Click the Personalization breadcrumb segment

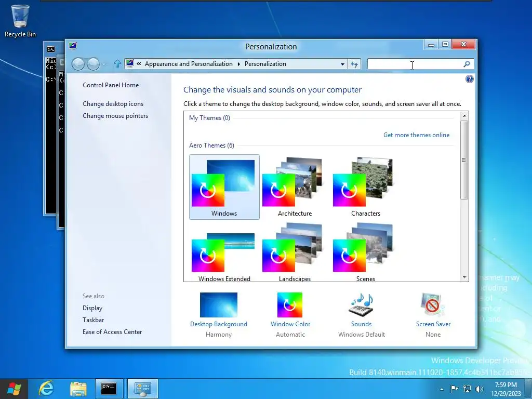[265, 64]
